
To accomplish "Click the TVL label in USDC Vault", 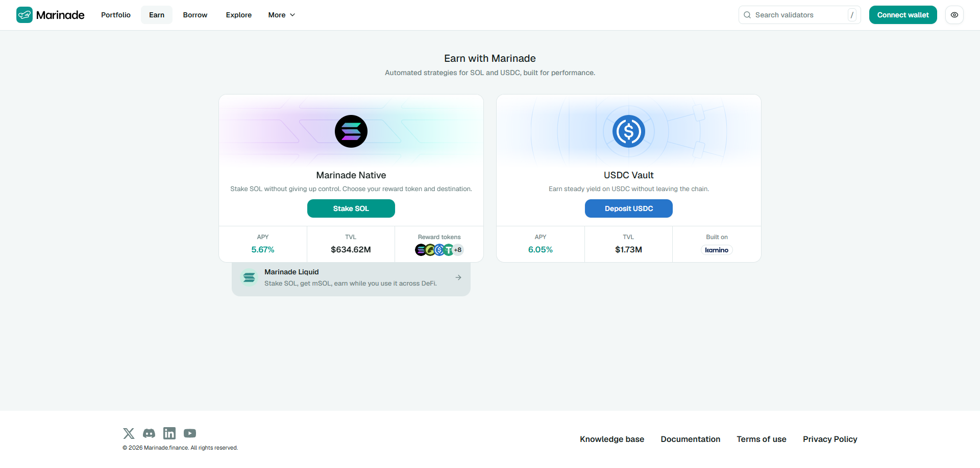I will point(628,237).
